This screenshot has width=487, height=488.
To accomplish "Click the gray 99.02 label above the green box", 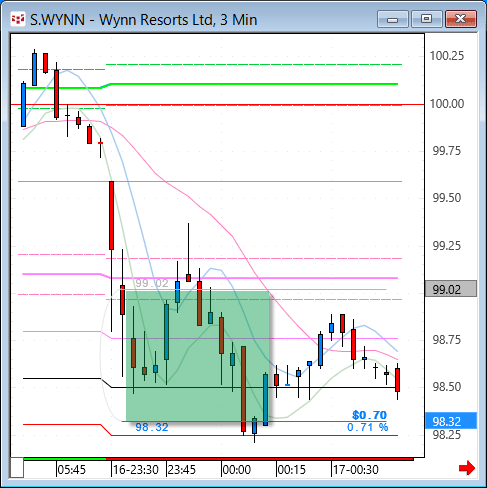I will coord(152,283).
